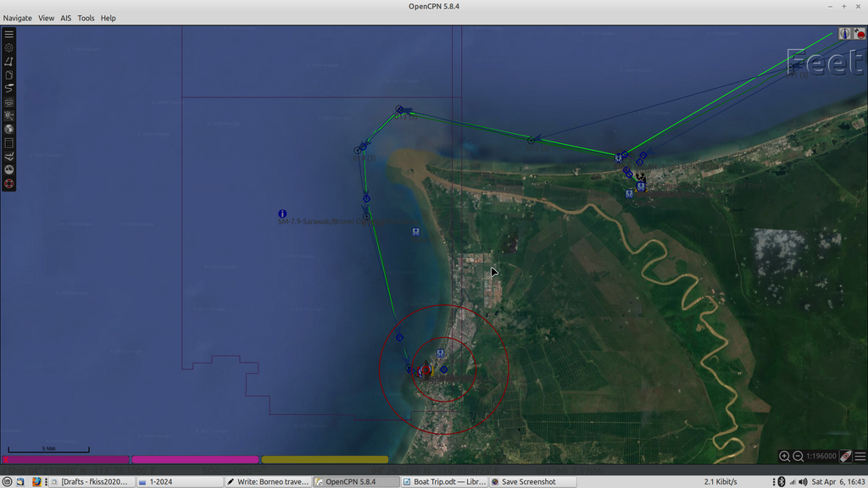Switch to Boat Trip.odt taskbar window

coord(443,481)
